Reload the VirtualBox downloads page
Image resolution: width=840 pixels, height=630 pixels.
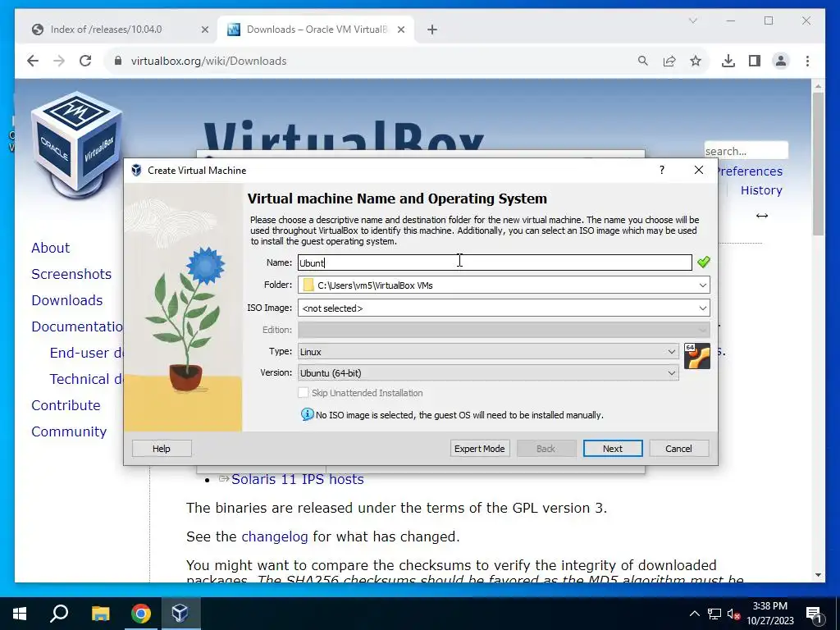click(85, 61)
